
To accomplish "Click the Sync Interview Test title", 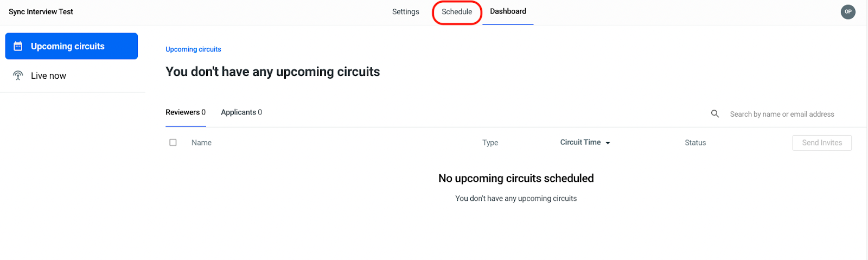I will (41, 11).
